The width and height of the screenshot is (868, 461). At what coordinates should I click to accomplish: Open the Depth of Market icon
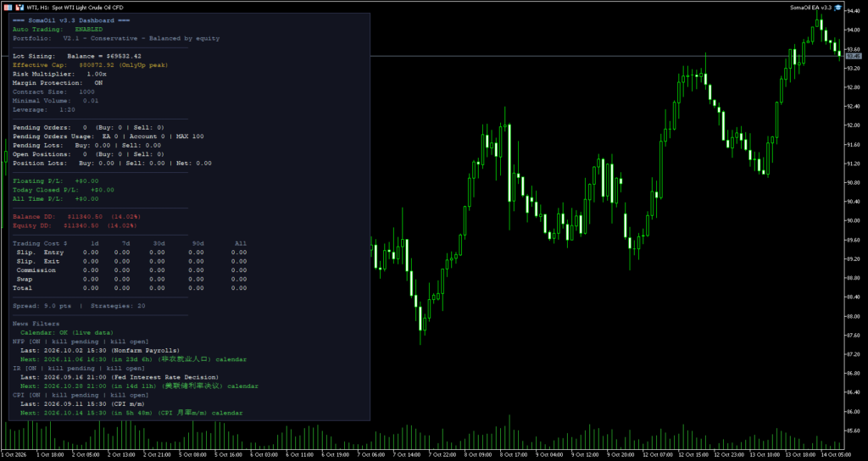point(19,7)
